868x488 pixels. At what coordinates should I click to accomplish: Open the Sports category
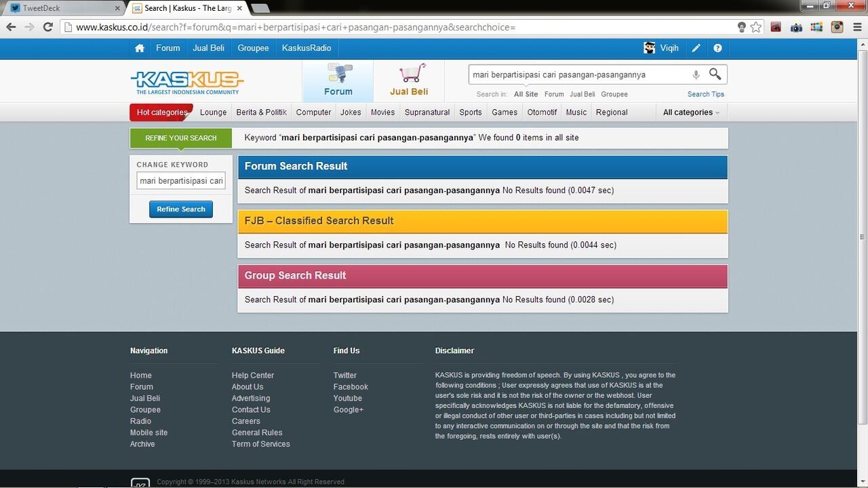pyautogui.click(x=471, y=113)
